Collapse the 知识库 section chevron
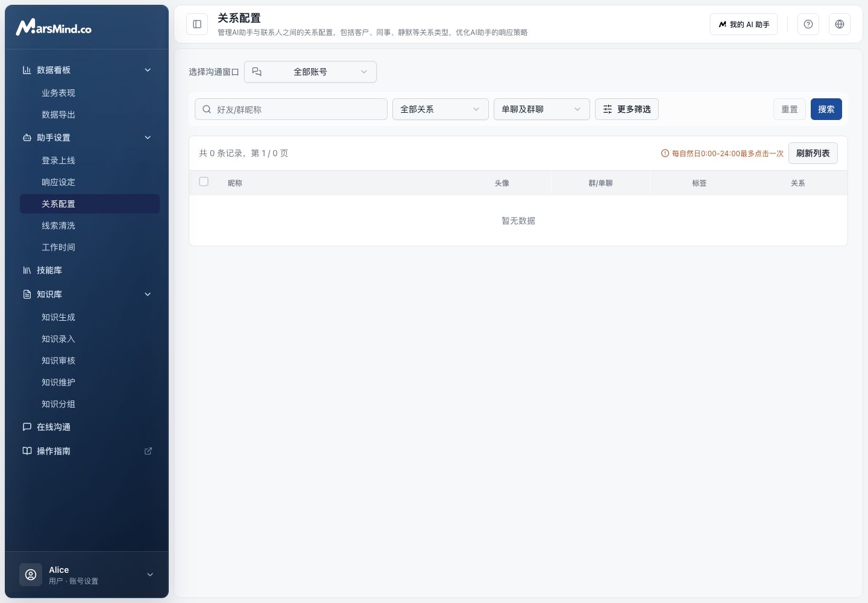868x603 pixels. [x=148, y=294]
